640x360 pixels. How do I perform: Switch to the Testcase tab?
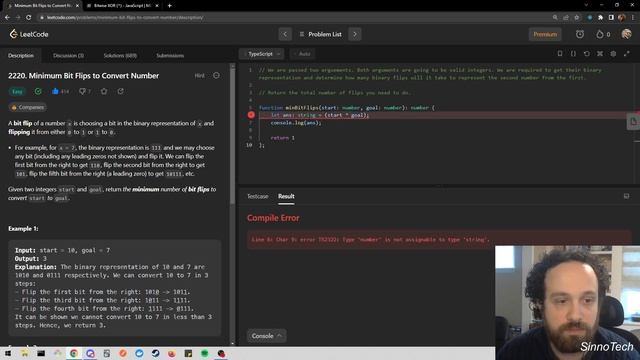(258, 196)
